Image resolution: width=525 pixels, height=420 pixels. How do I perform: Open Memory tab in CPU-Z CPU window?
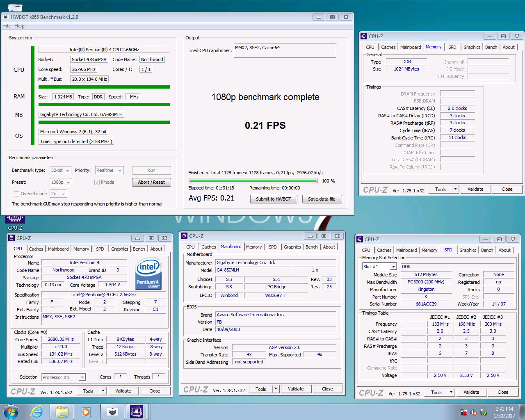tap(81, 249)
